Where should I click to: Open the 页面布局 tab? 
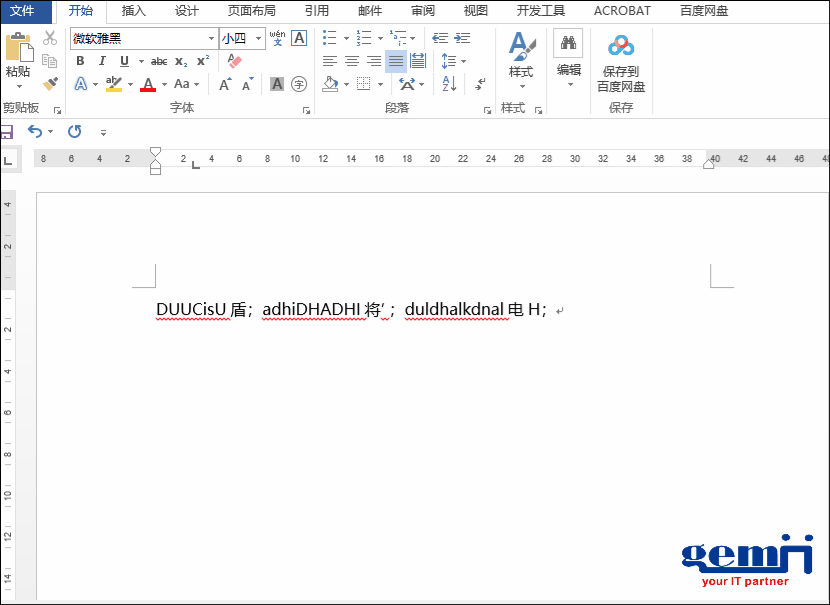coord(251,11)
